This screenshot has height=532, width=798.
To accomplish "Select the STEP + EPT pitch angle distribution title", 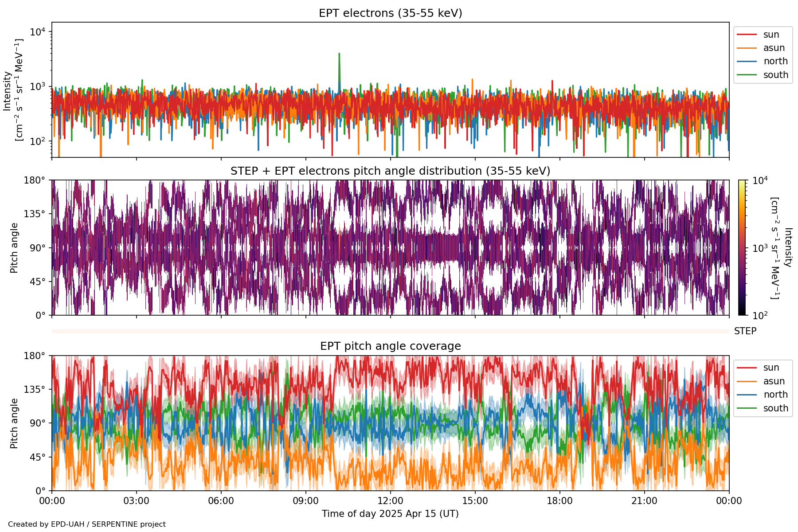I will [390, 171].
